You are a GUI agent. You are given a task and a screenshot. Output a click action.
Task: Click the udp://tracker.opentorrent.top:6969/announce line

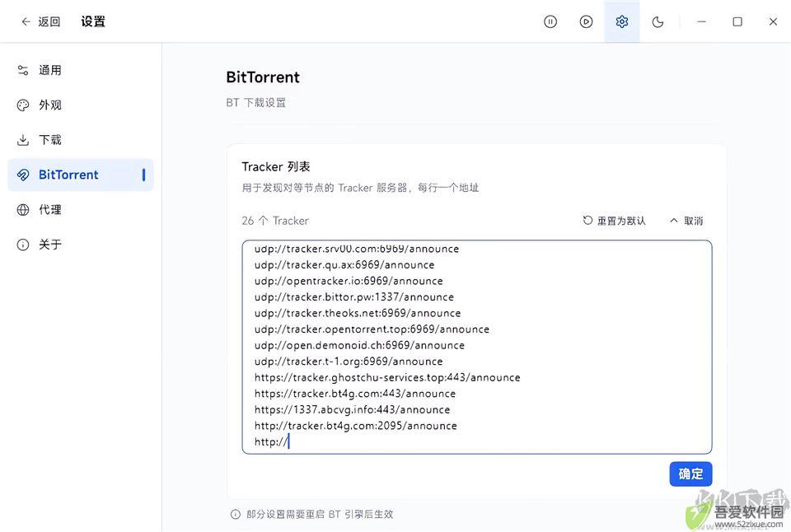tap(372, 329)
